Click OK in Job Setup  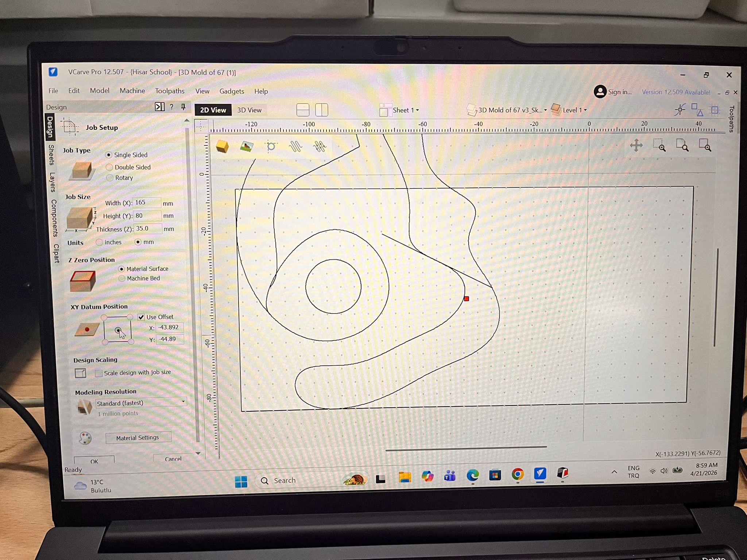(94, 460)
